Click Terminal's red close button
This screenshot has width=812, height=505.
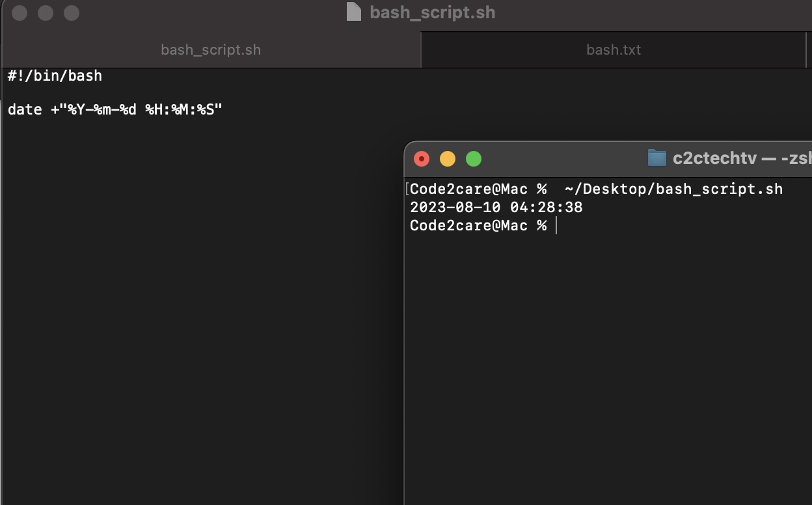[422, 158]
